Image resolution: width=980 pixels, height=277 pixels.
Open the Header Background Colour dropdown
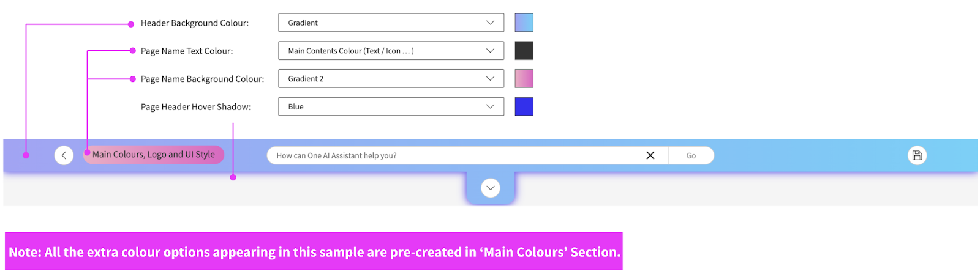point(391,23)
